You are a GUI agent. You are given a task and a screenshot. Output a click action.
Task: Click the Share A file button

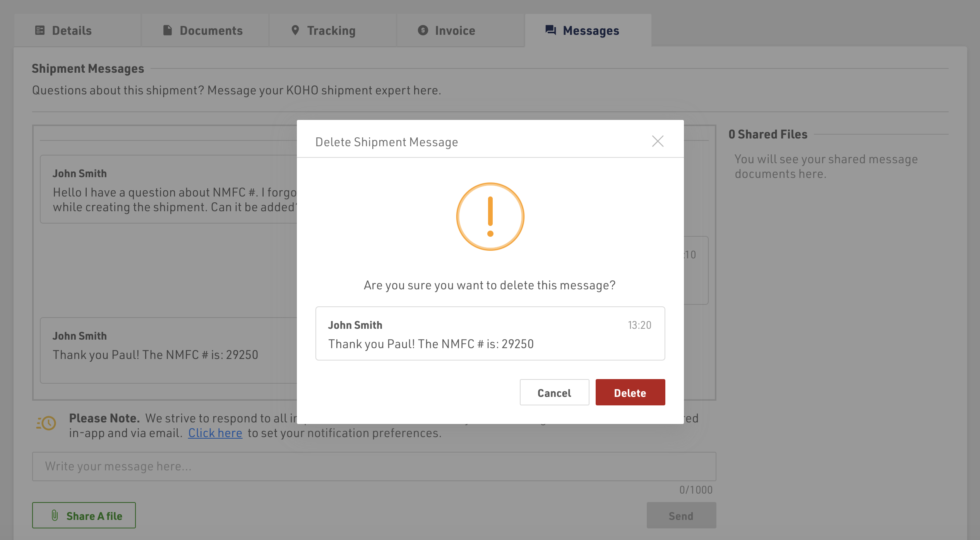(x=84, y=515)
